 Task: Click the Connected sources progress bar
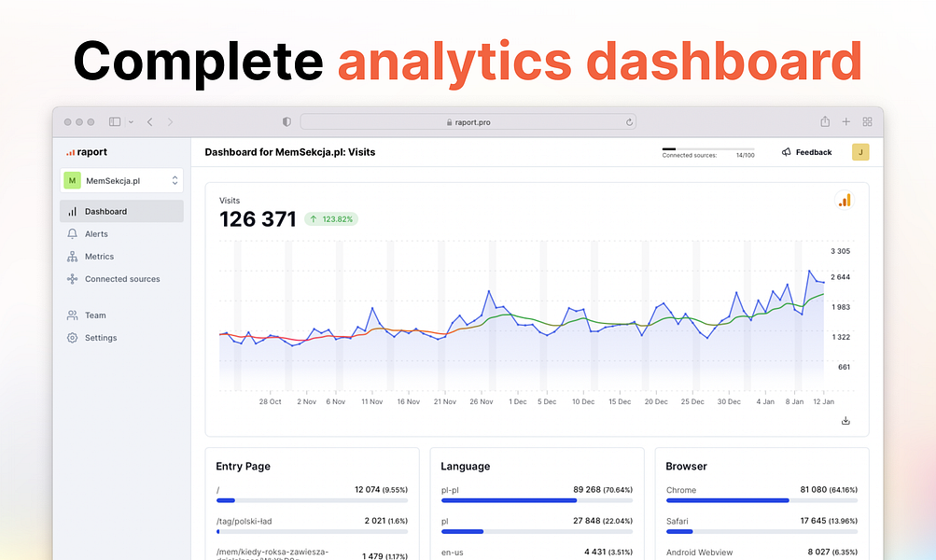coord(708,149)
